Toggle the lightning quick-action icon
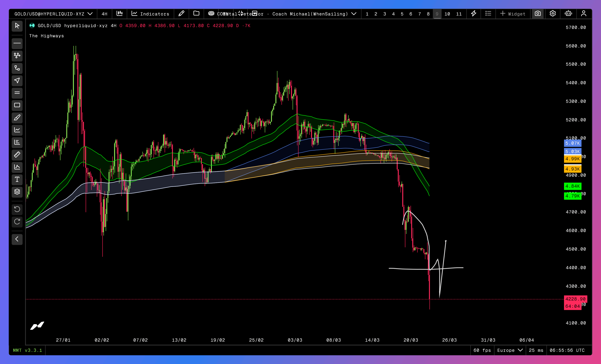 click(x=473, y=14)
